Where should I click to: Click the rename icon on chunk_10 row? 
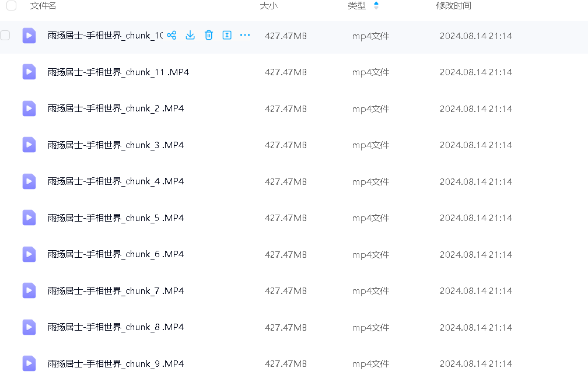pos(227,36)
